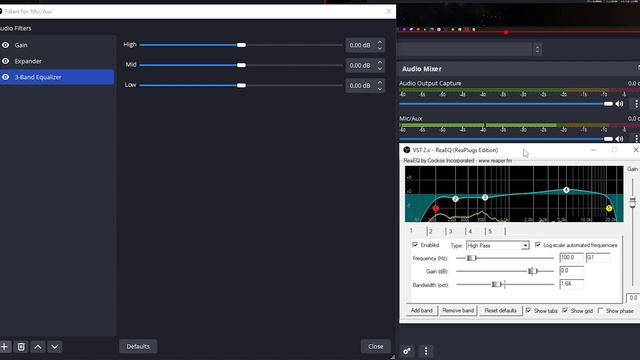Viewport: 640px width, 360px height.
Task: Click the Low band dB value field
Action: [360, 86]
